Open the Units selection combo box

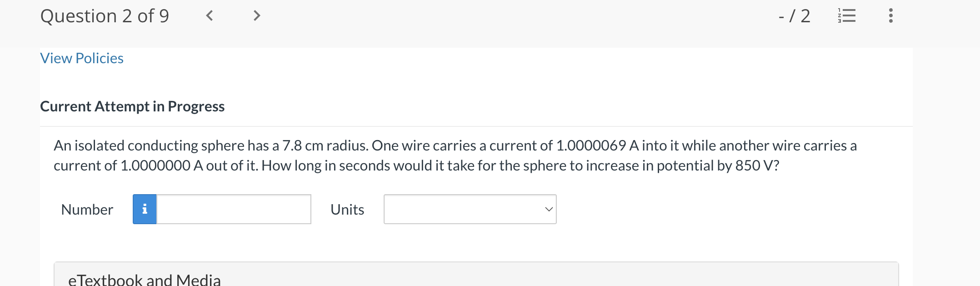tap(470, 209)
